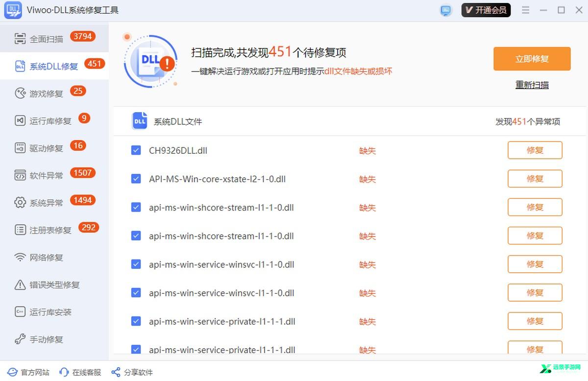Screen dimensions: 588x381
Task: Click the V icon on 开通会员 badge
Action: (x=469, y=10)
